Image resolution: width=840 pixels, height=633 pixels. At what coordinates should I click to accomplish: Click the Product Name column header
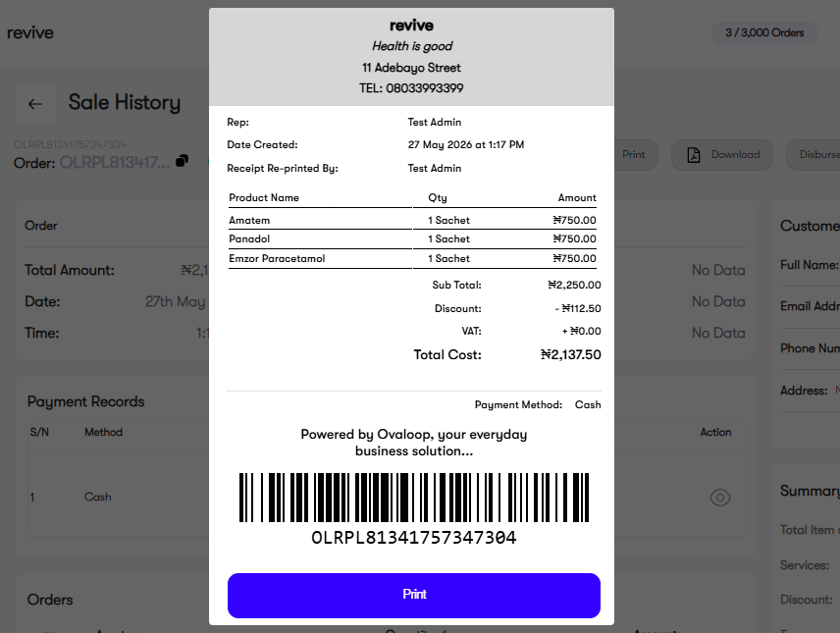coord(264,198)
